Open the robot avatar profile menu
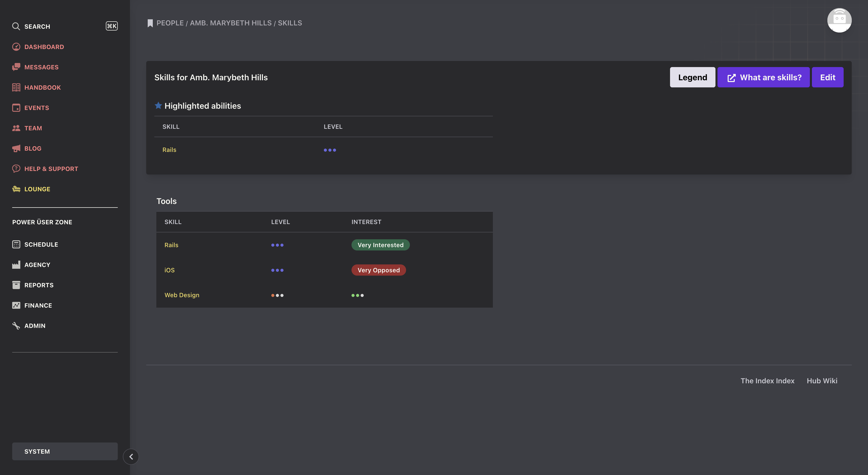This screenshot has width=868, height=475. click(839, 20)
